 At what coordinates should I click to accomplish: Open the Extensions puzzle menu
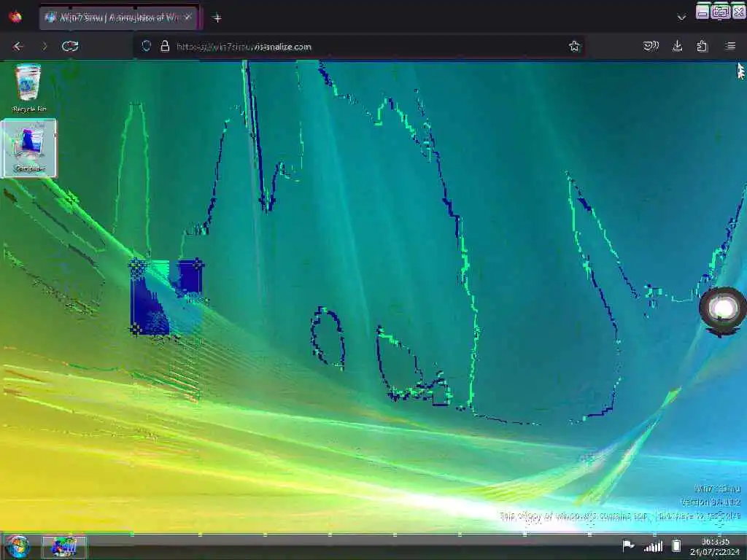coord(703,46)
